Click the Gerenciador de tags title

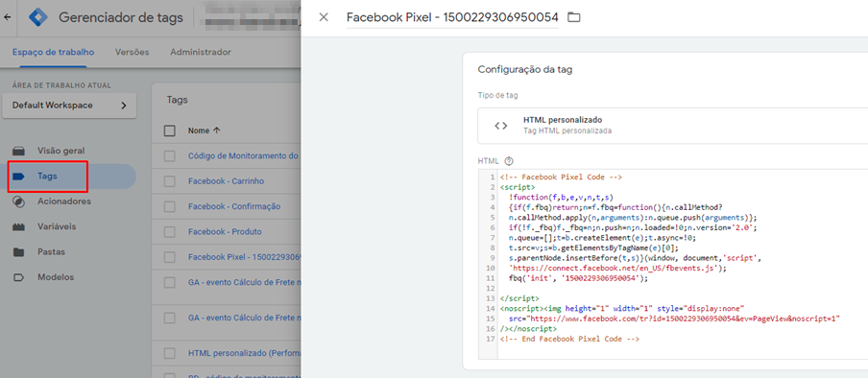tap(121, 17)
